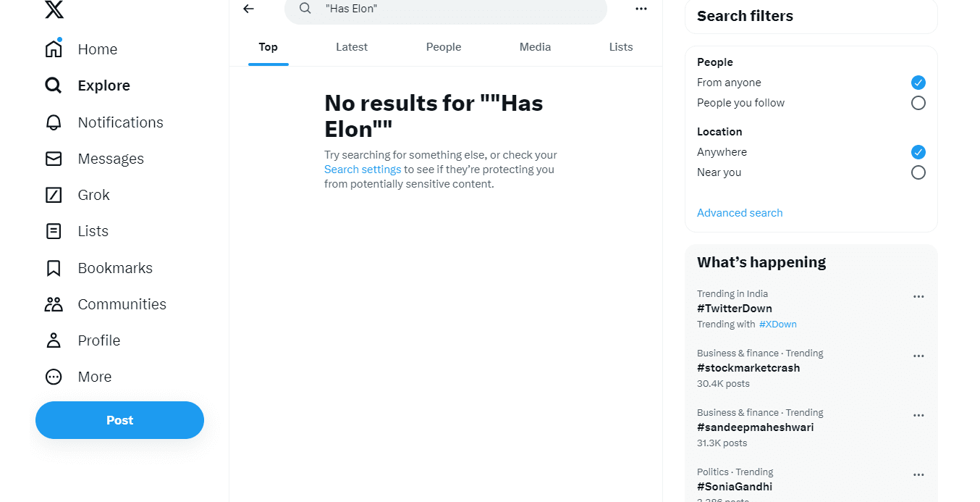
Task: Select 'People you follow' radio option
Action: coord(918,103)
